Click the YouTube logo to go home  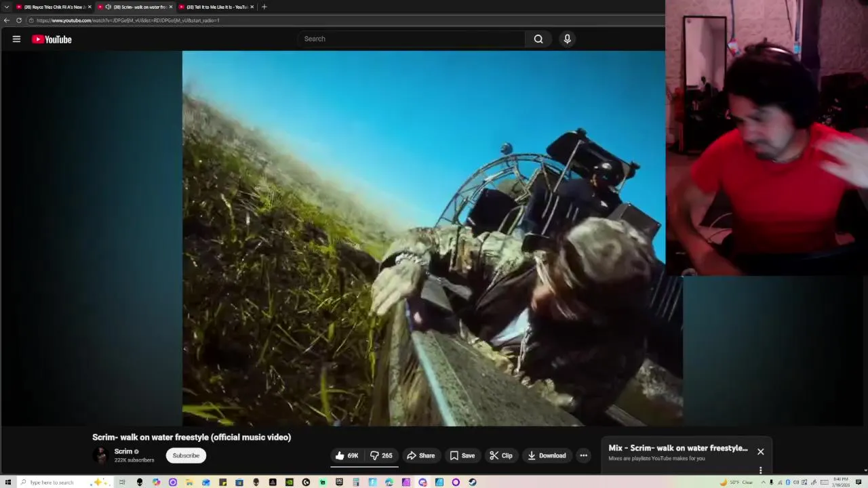pos(52,39)
